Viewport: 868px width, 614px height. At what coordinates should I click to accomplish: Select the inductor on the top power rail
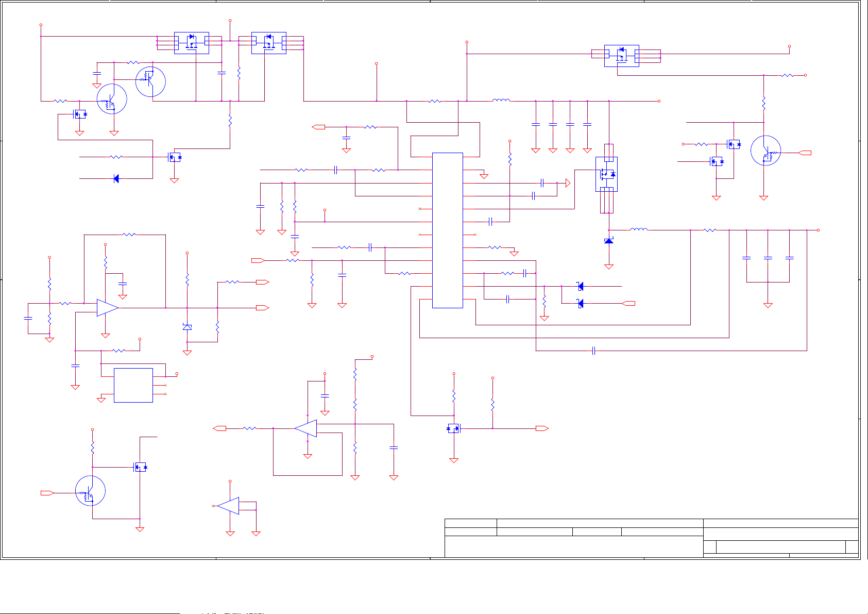point(501,101)
